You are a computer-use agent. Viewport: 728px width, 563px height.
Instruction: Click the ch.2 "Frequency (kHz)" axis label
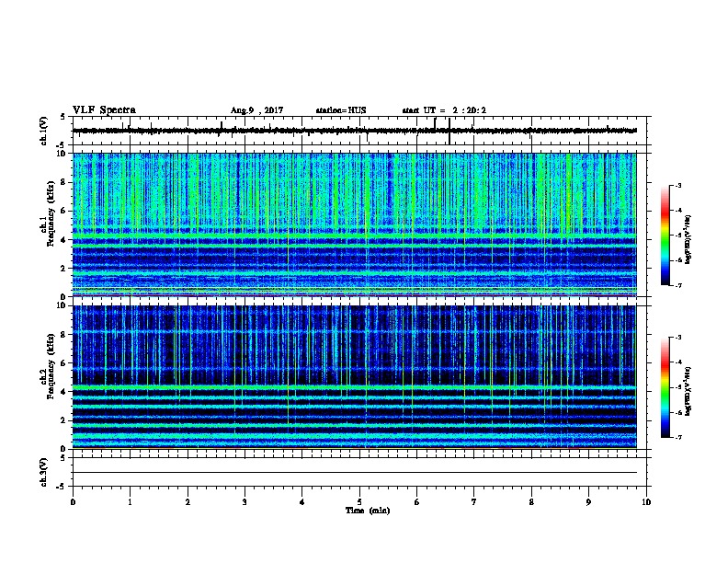[51, 366]
